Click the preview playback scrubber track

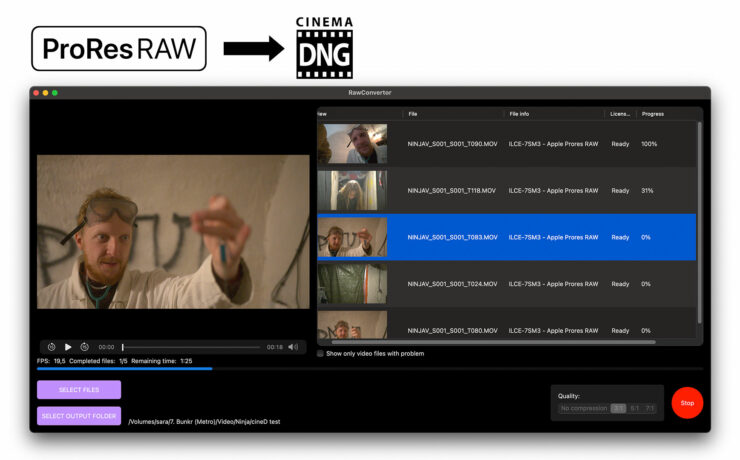[191, 347]
